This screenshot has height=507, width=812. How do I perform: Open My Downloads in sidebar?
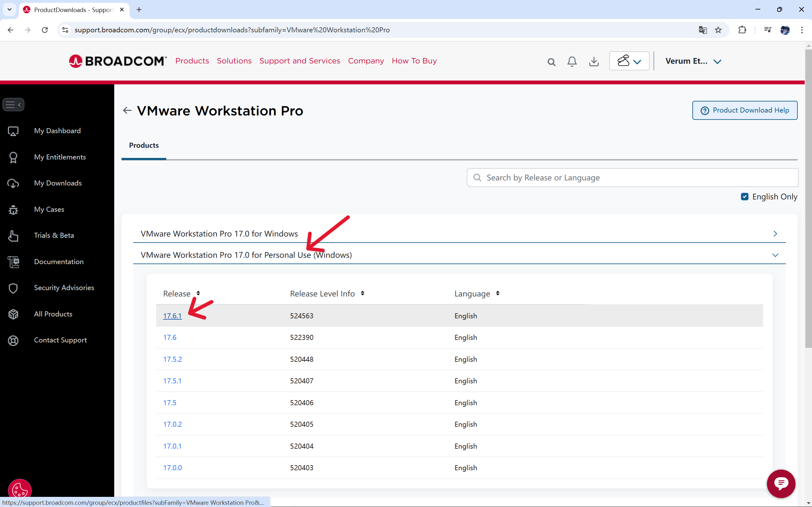coord(58,183)
